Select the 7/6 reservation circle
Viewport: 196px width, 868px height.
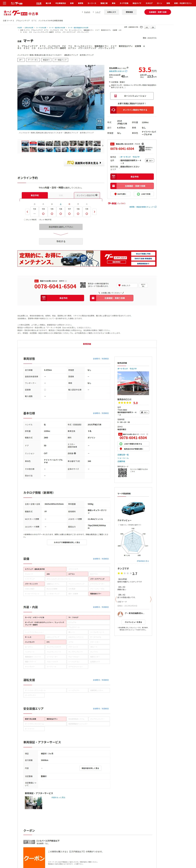[61, 214]
